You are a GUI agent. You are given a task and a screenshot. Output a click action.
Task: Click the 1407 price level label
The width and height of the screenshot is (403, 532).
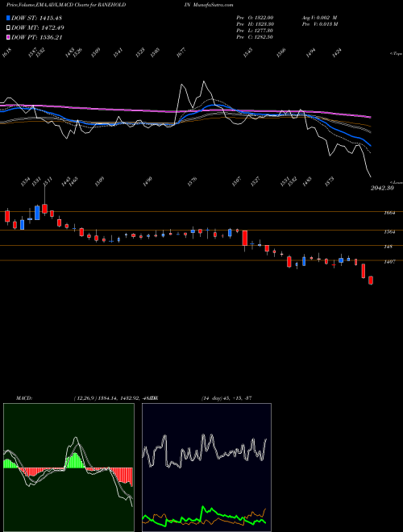point(389,262)
